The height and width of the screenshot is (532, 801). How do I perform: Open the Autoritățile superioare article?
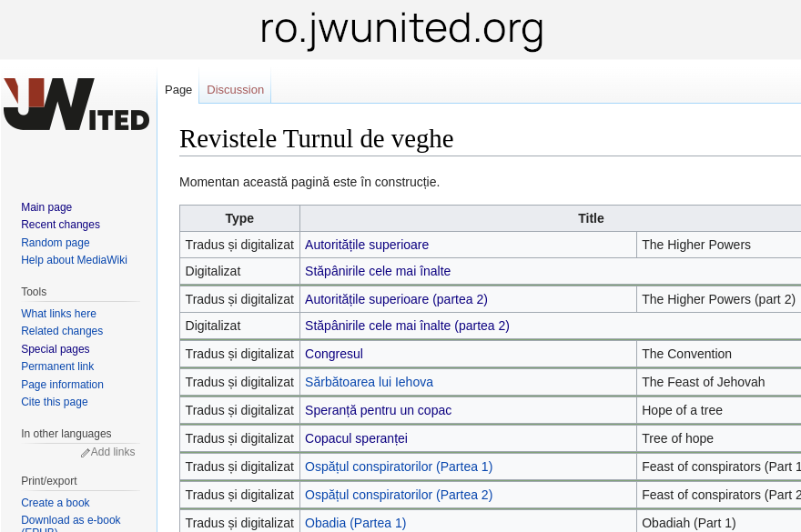367,245
